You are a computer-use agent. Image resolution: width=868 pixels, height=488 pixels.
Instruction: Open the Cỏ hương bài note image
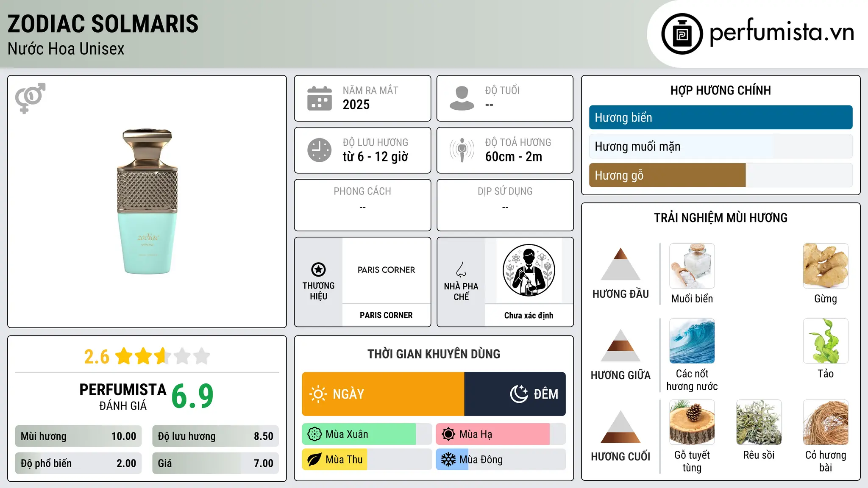tap(826, 422)
